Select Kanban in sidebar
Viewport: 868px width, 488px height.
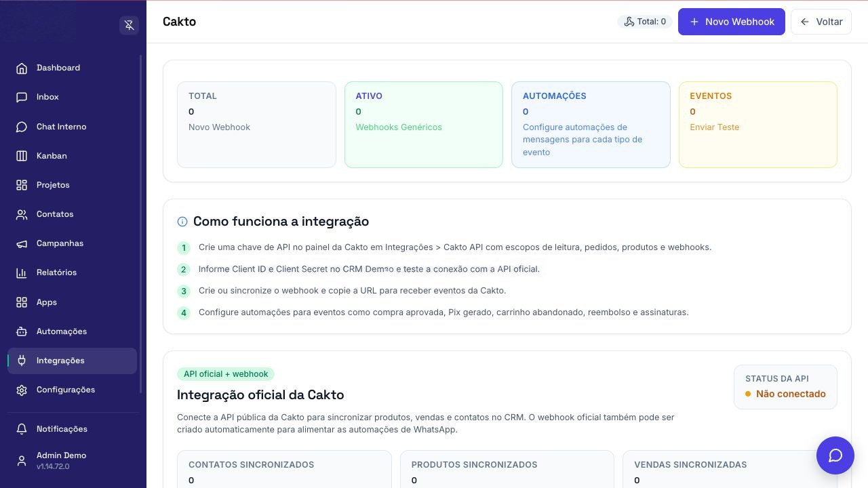pyautogui.click(x=72, y=156)
